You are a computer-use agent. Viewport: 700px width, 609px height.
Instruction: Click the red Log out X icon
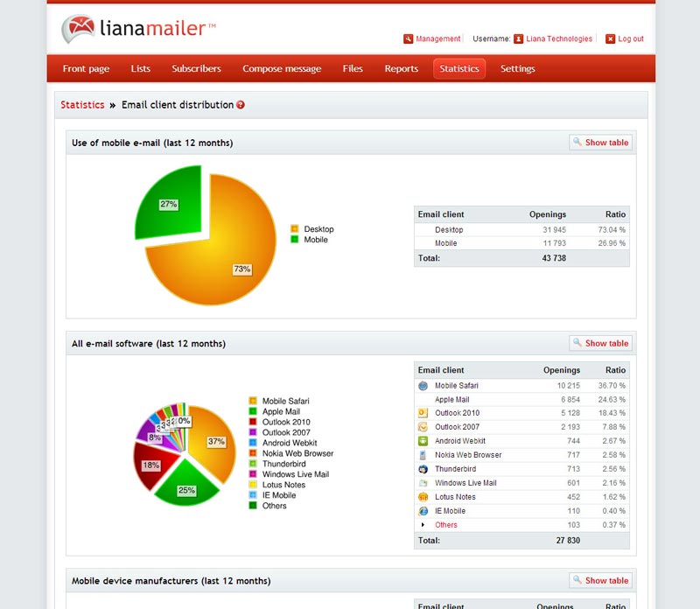coord(611,38)
